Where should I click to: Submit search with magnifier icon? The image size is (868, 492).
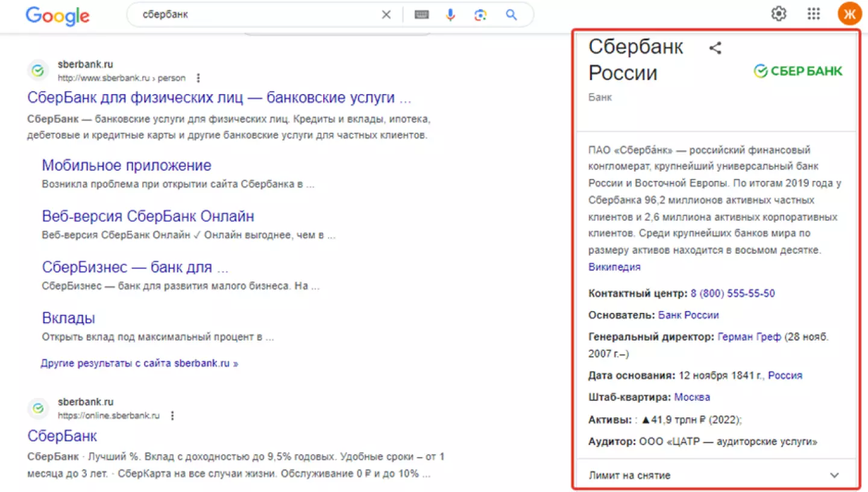click(x=512, y=15)
